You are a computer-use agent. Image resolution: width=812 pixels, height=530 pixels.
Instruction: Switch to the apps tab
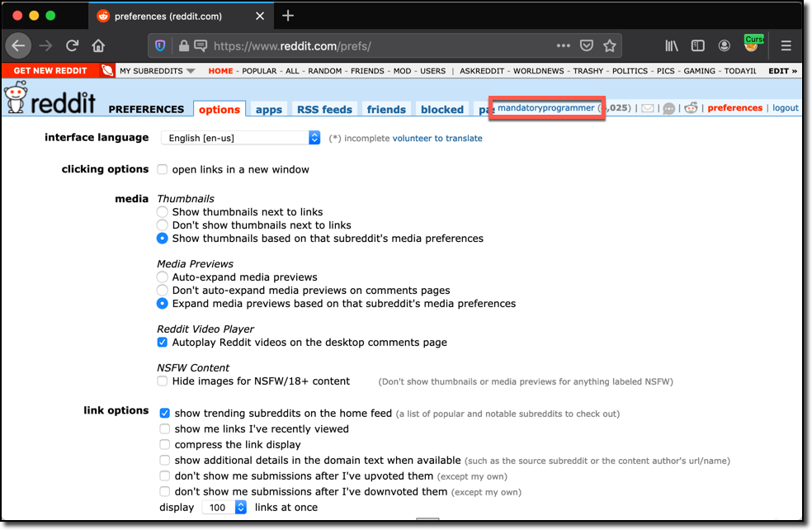pos(269,109)
